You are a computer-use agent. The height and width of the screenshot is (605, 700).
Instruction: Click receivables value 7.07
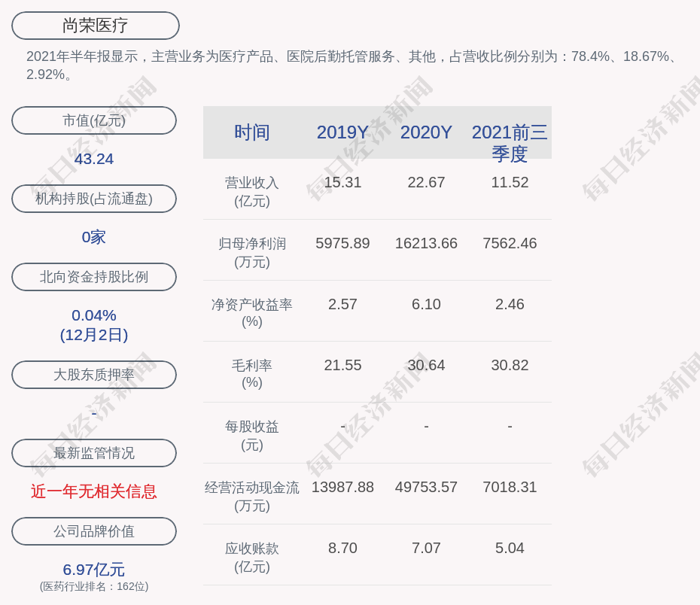pos(426,549)
